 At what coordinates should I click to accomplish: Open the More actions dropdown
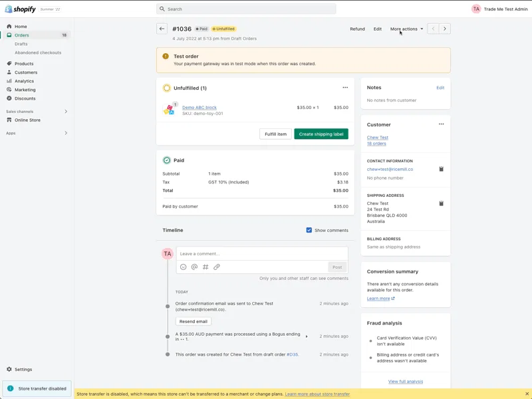click(406, 29)
